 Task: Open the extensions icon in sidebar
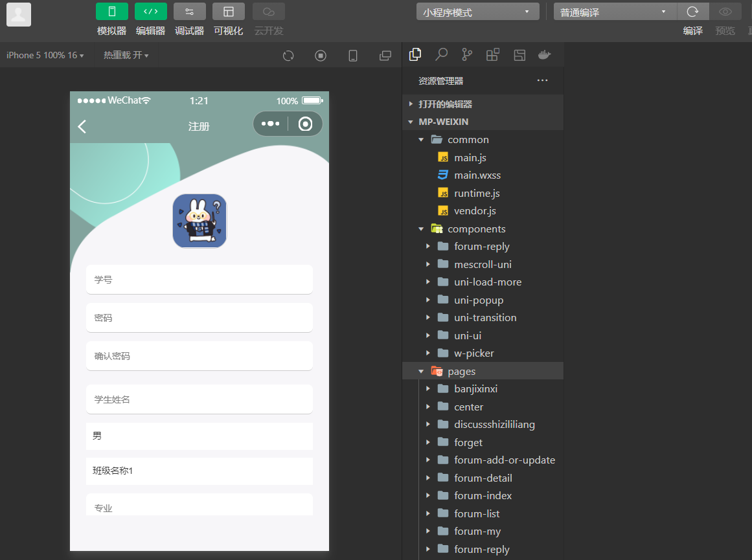tap(492, 54)
